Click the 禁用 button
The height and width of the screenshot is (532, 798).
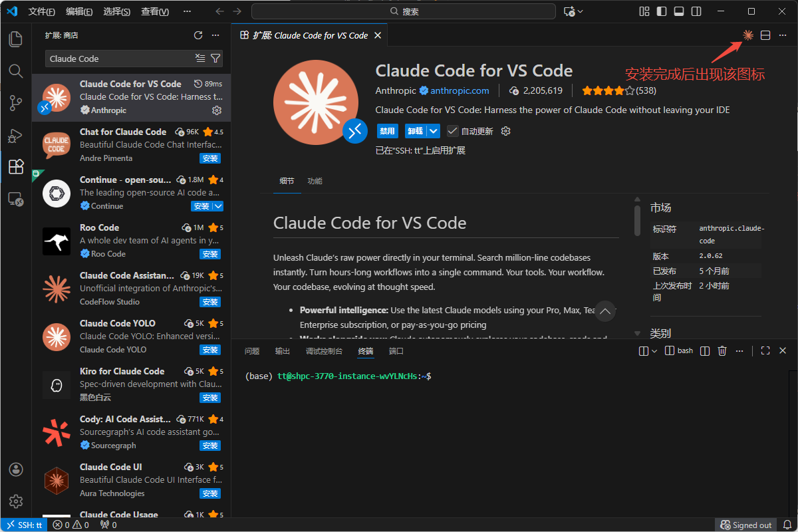388,131
